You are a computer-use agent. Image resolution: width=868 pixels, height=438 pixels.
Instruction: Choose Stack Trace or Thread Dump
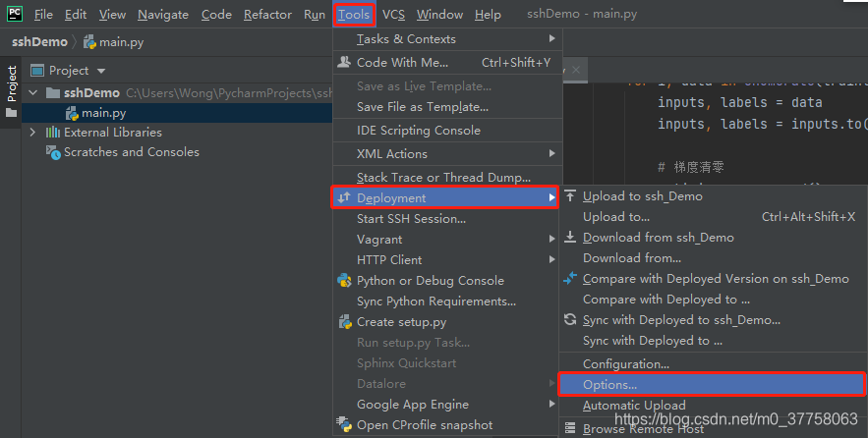[x=447, y=178]
